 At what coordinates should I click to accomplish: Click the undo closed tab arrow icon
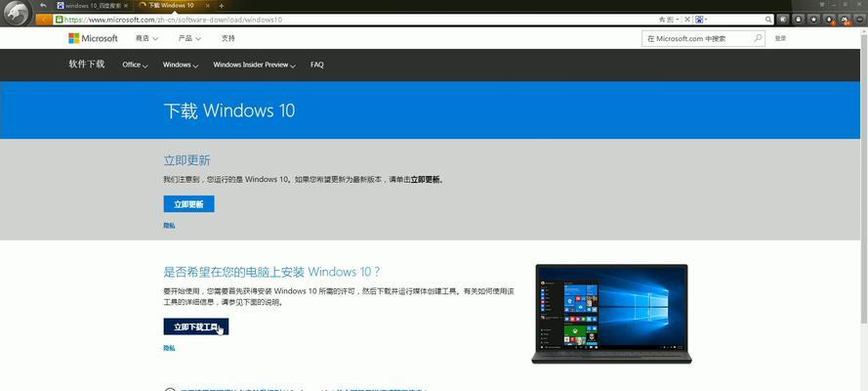click(43, 6)
